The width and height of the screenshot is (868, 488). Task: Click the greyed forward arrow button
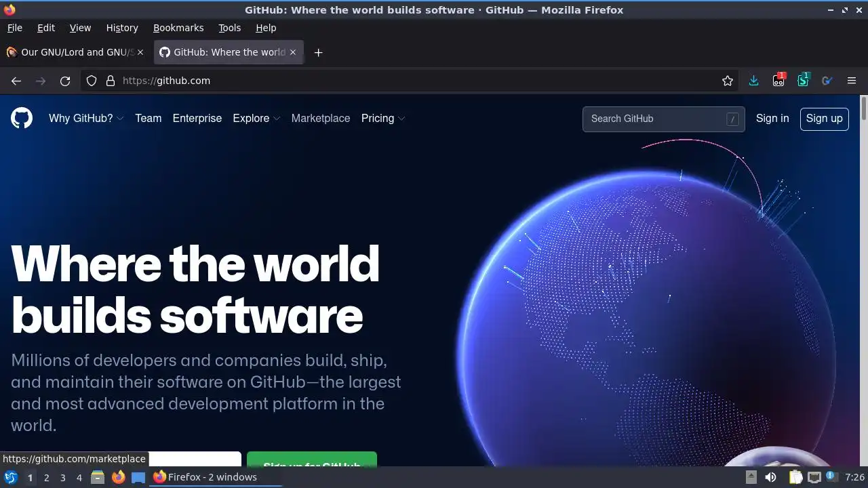click(x=41, y=81)
